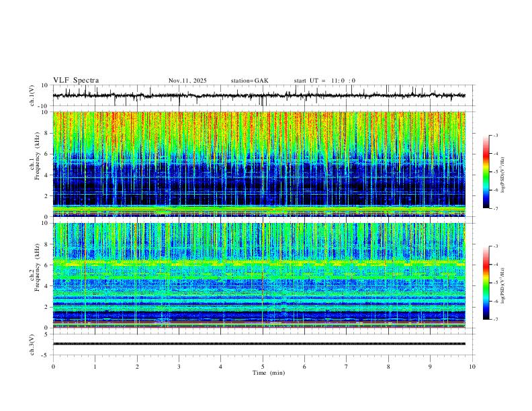Click the '-7' label on ch.2 color scale
This screenshot has height=411, width=532.
point(495,319)
